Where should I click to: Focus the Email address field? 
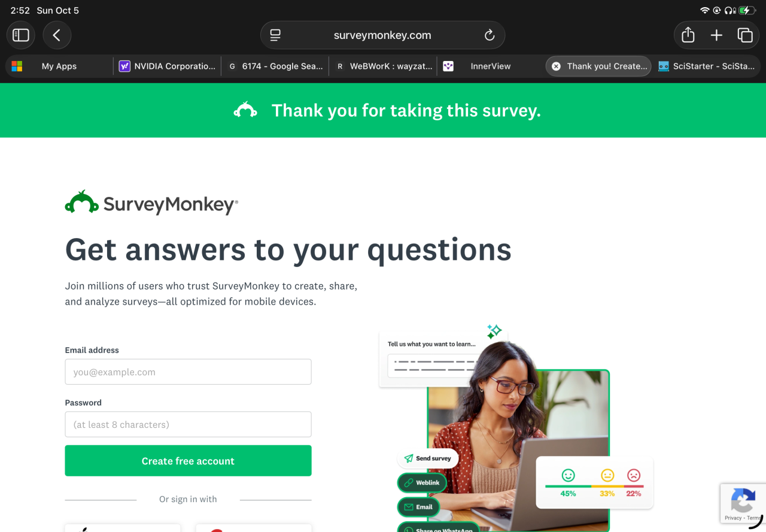pos(188,372)
